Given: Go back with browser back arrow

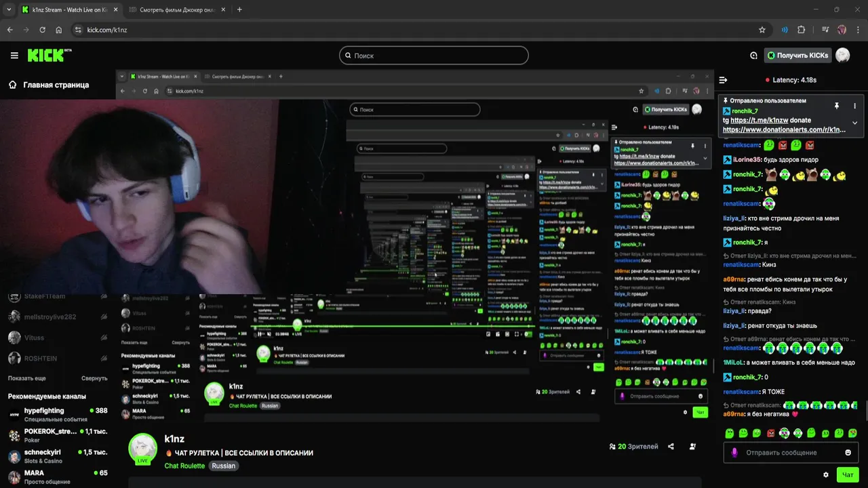Looking at the screenshot, I should pos(10,30).
